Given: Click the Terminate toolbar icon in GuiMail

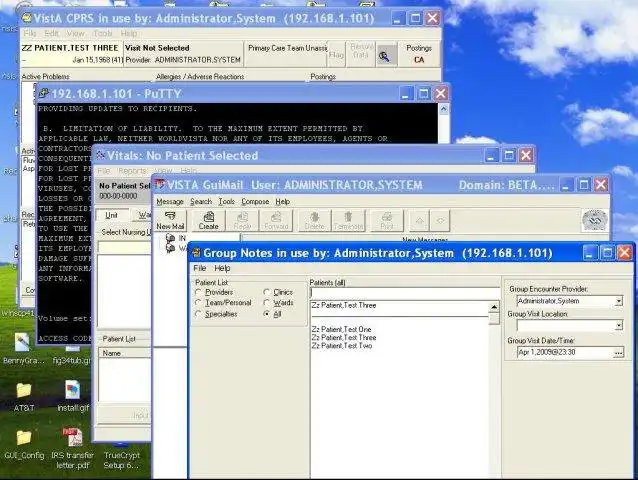Looking at the screenshot, I should [x=348, y=220].
